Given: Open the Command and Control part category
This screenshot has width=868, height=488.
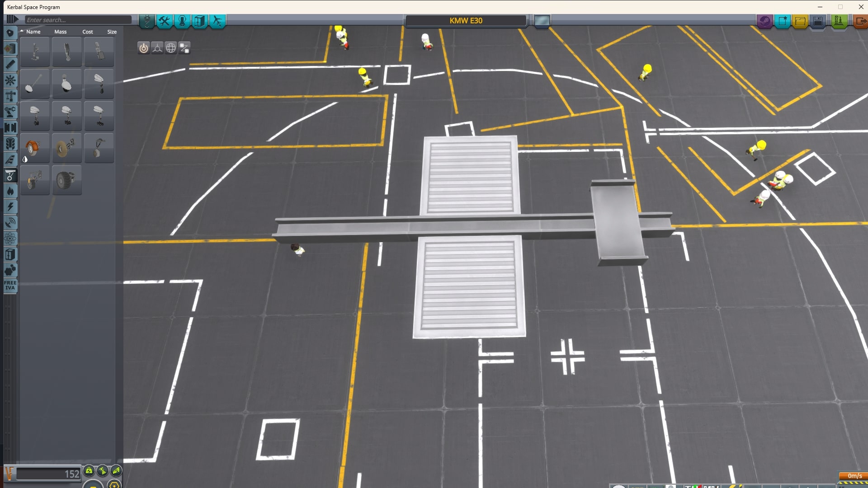Looking at the screenshot, I should [x=10, y=80].
